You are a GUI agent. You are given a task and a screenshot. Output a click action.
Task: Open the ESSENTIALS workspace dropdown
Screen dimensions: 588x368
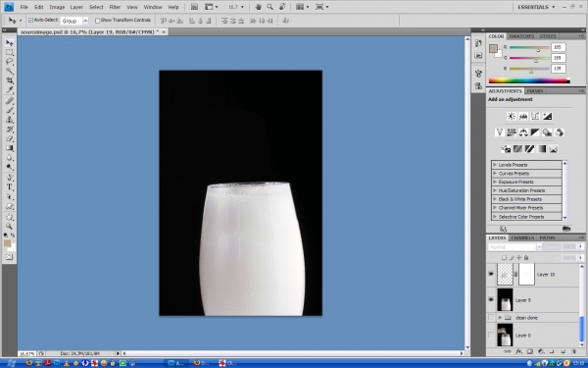pos(536,7)
